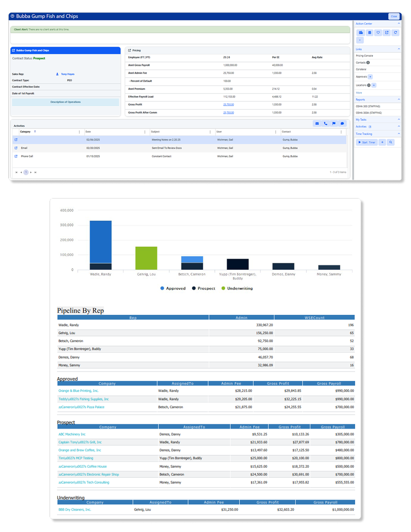The image size is (411, 532).
Task: Click More under the Links section
Action: [x=359, y=93]
